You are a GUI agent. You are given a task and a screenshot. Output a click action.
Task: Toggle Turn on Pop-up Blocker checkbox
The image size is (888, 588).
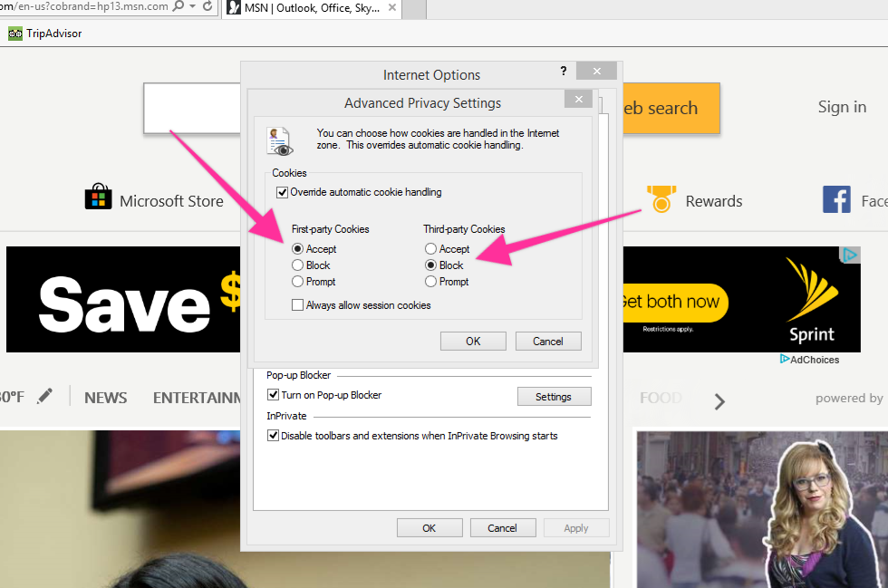click(273, 394)
